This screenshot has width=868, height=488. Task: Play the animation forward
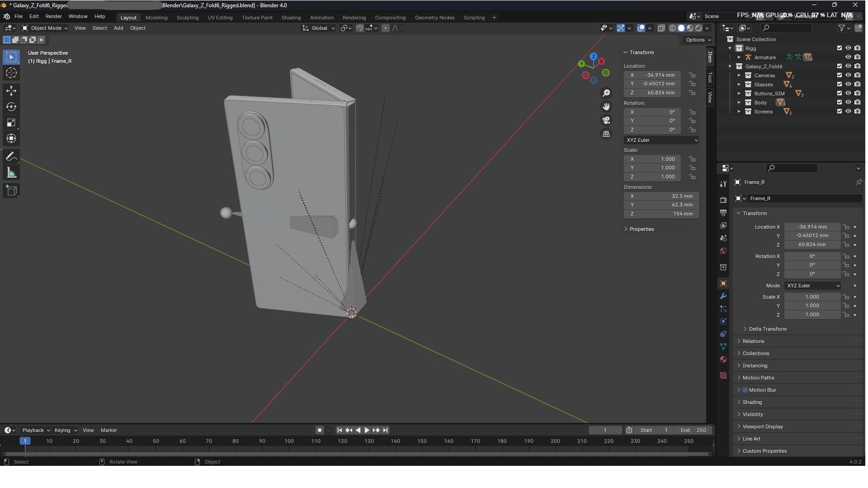pos(367,430)
